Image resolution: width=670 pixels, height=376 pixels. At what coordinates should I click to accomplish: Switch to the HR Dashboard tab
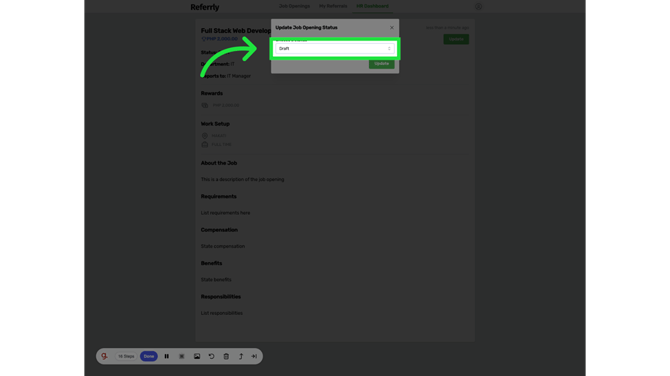373,6
